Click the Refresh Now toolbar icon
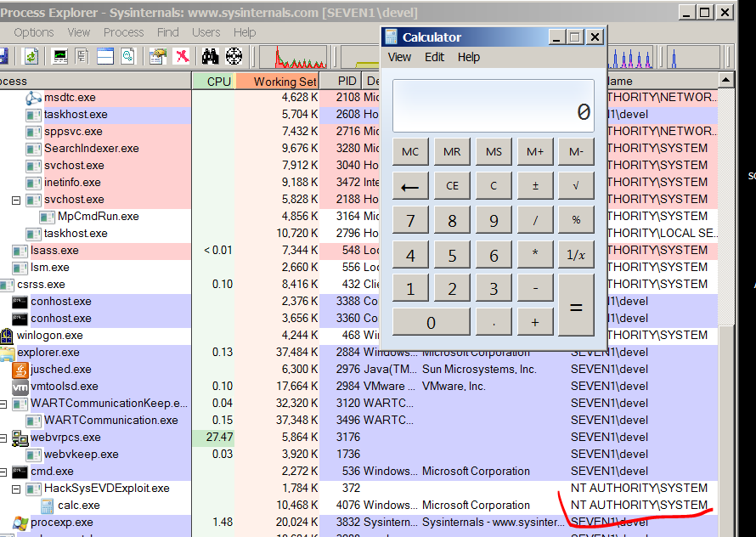 pyautogui.click(x=31, y=57)
